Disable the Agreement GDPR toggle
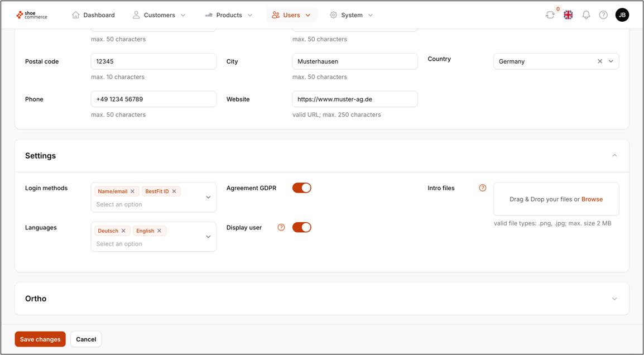The image size is (644, 355). pos(302,188)
